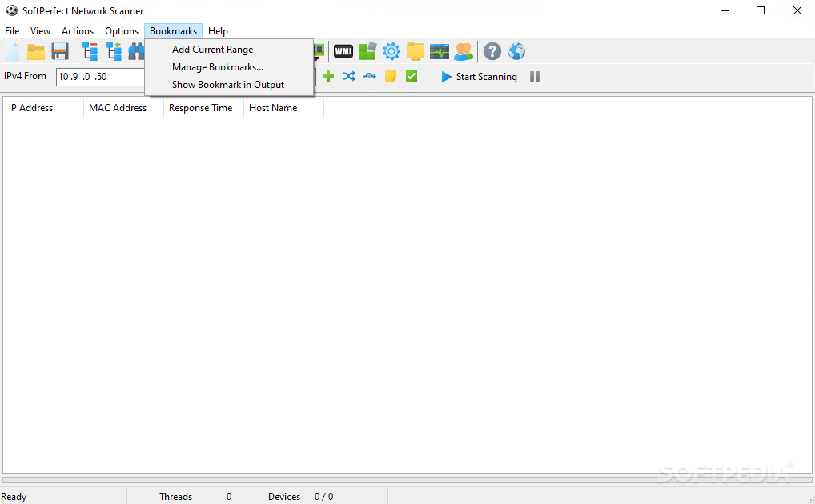Click the users accounts icon
The height and width of the screenshot is (504, 815).
click(463, 51)
